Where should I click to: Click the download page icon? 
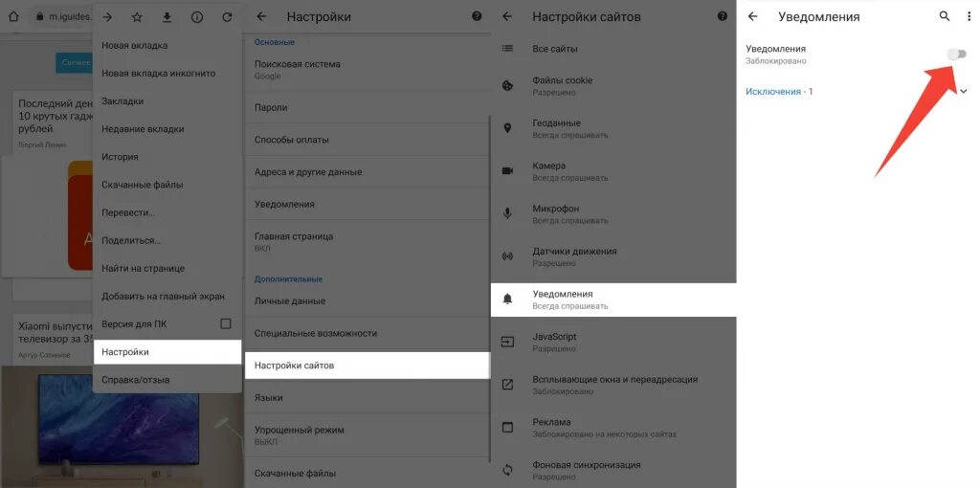pyautogui.click(x=167, y=17)
